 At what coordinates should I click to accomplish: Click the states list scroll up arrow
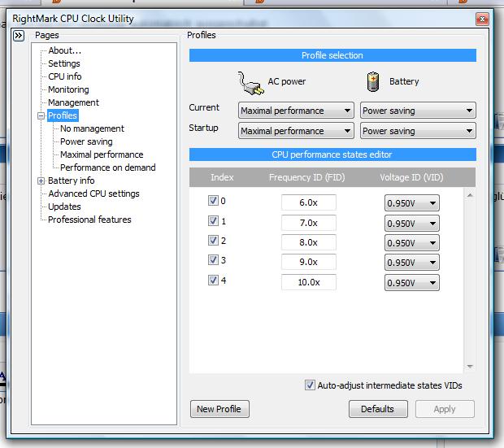(470, 195)
